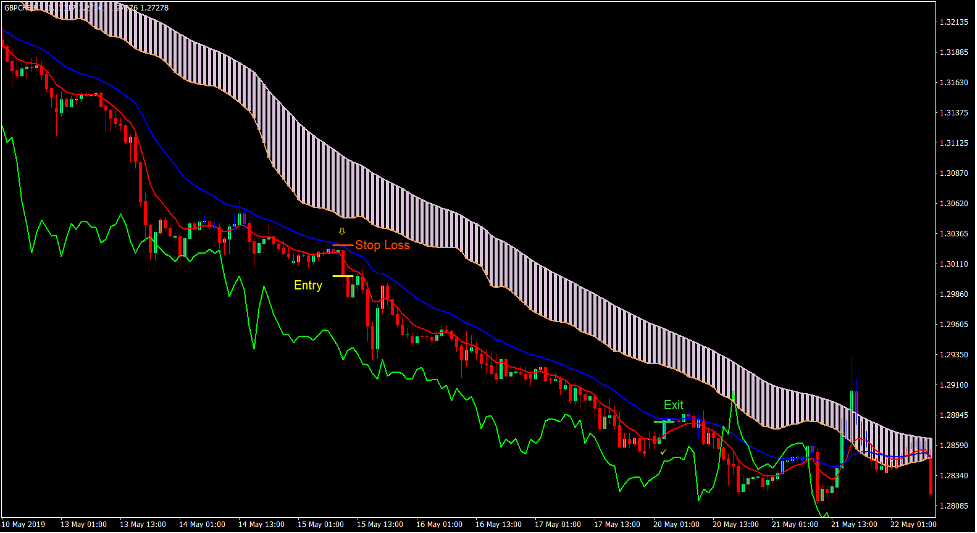Click the green Exit text label
This screenshot has width=977, height=533.
(x=674, y=405)
